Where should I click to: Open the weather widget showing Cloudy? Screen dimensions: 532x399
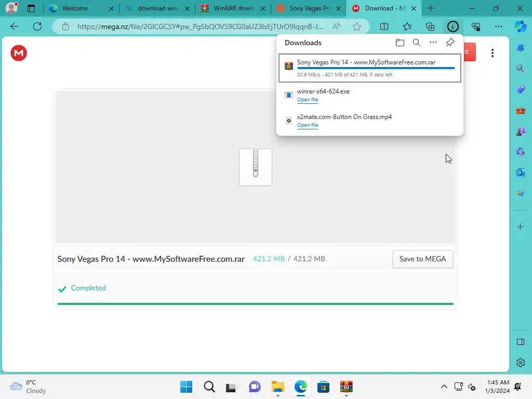pyautogui.click(x=28, y=387)
